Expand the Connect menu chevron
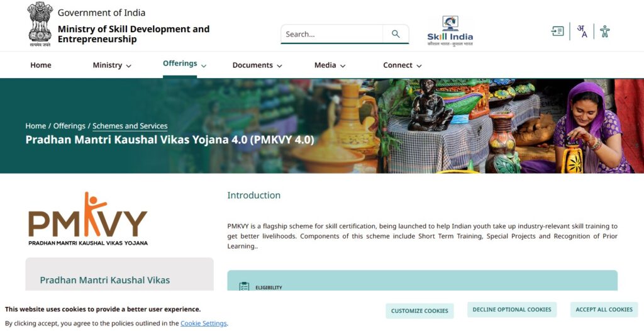Viewport: 644px width, 331px height. 419,66
